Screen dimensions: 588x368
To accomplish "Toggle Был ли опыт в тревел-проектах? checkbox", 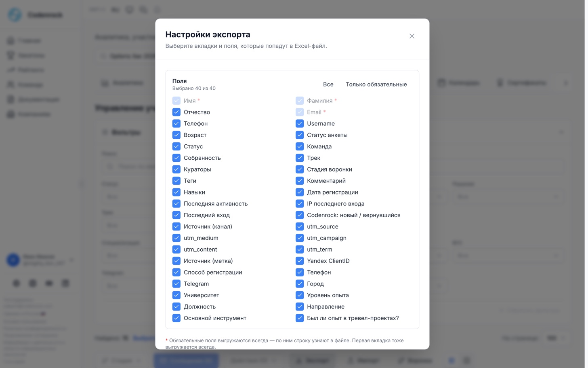I will click(300, 318).
